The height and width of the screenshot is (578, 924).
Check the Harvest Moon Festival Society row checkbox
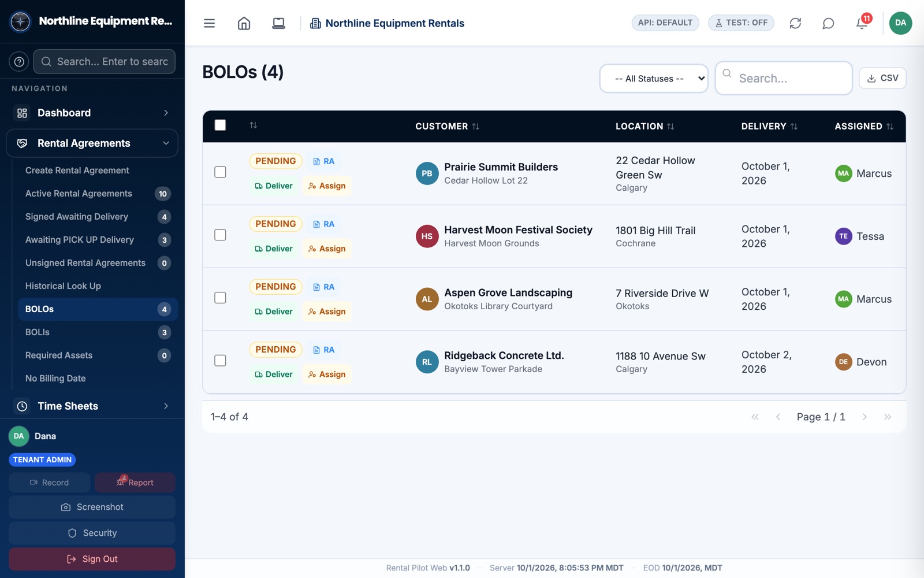point(220,235)
